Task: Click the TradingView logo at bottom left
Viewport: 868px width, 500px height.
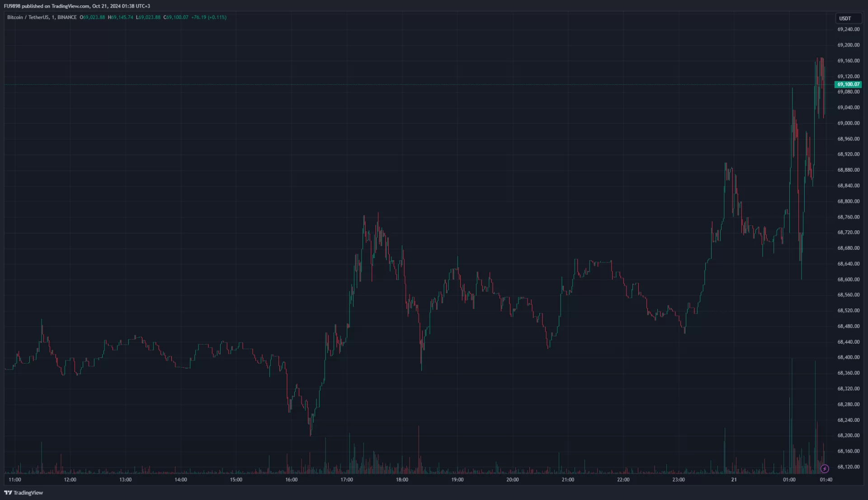Action: click(x=24, y=493)
